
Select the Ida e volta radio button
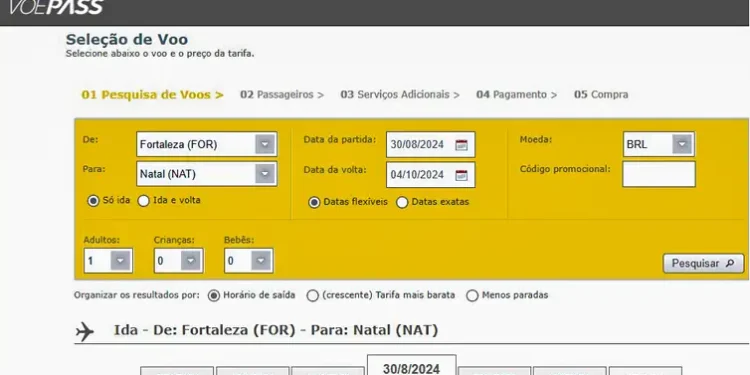pyautogui.click(x=143, y=201)
